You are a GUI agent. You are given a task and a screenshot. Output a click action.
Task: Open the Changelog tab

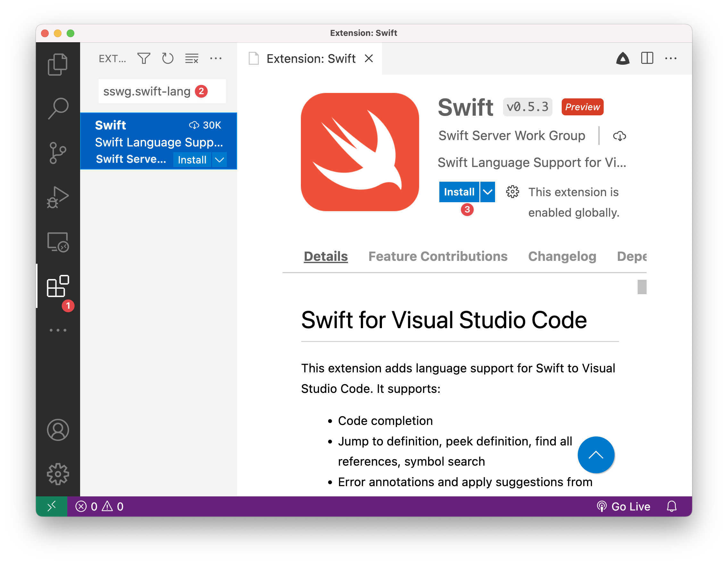(x=562, y=256)
